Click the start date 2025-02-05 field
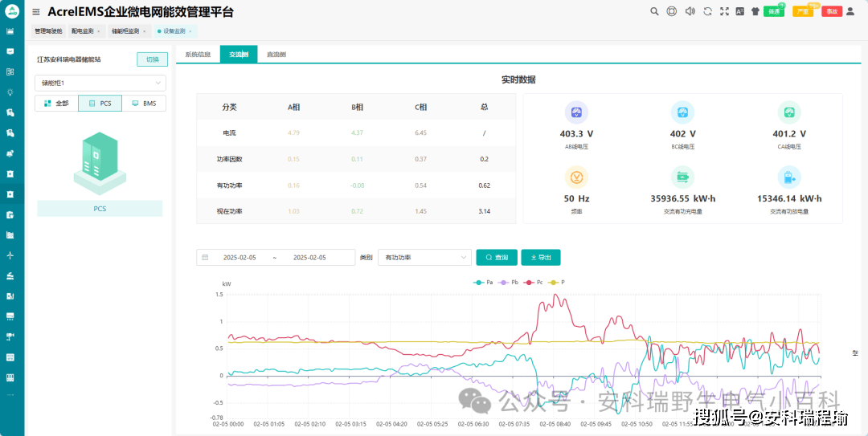868x436 pixels. (x=240, y=257)
